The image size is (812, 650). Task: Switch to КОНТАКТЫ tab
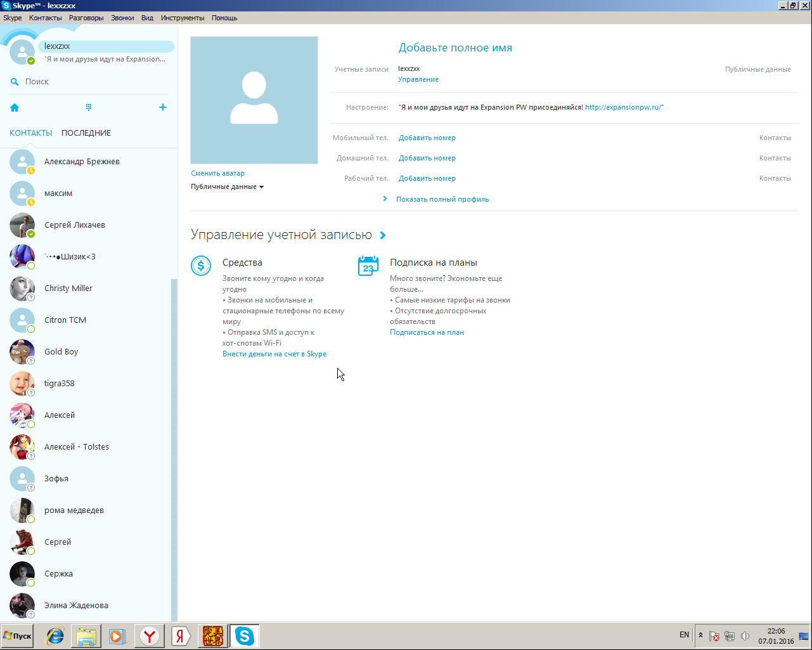click(x=31, y=133)
